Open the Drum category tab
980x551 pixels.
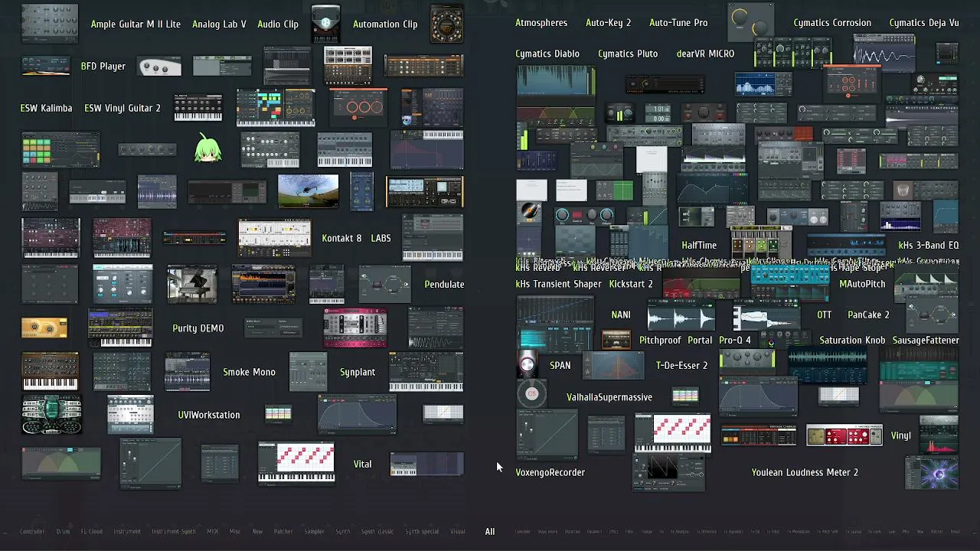(63, 531)
